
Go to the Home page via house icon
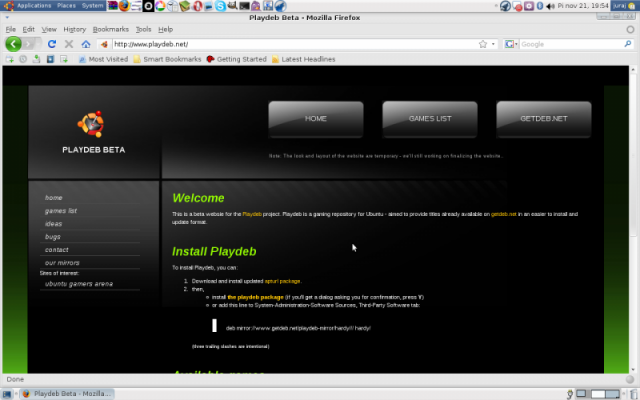pyautogui.click(x=86, y=44)
